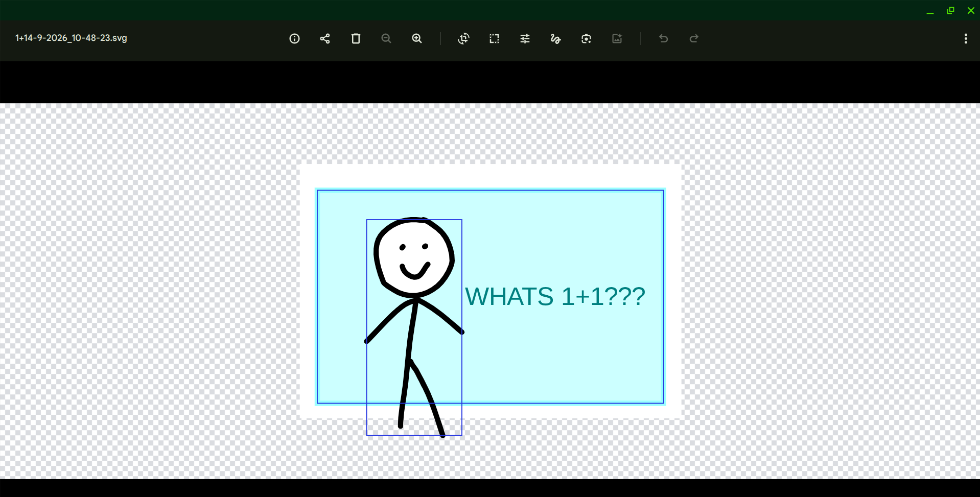Viewport: 980px width, 497px height.
Task: Select the crop and rotate tool
Action: [463, 39]
